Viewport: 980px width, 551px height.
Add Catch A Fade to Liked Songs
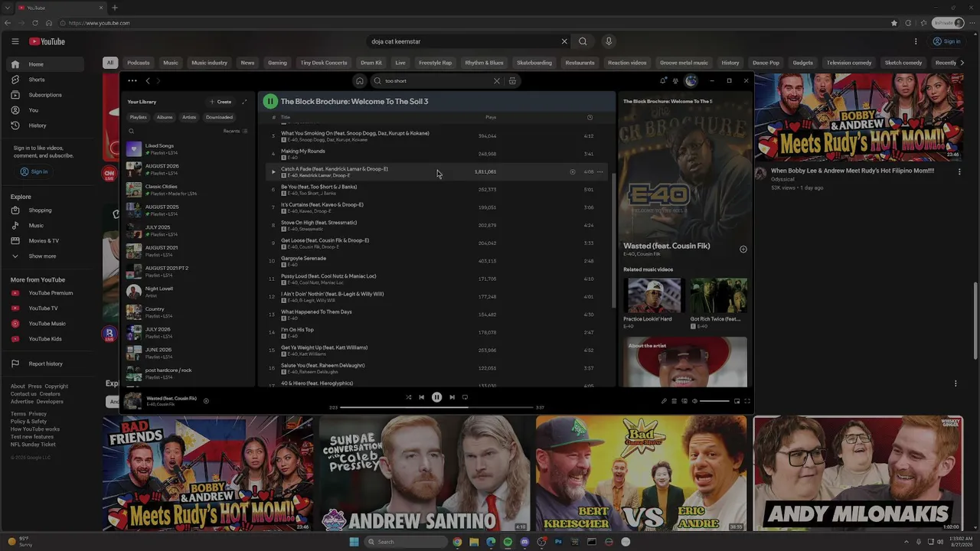pos(572,172)
